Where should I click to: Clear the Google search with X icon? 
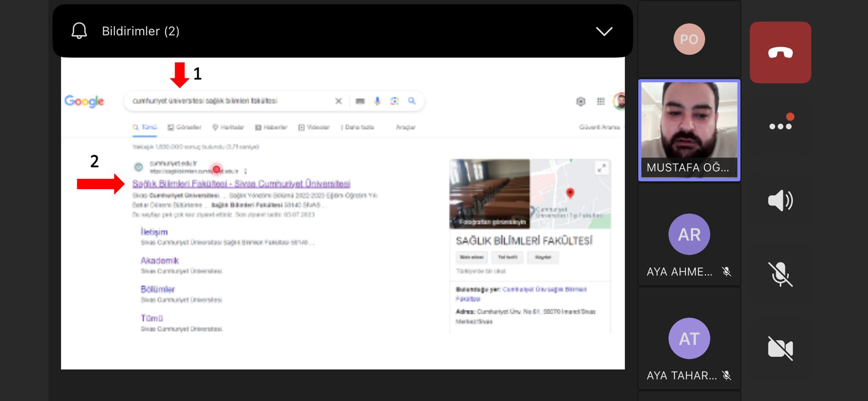tap(338, 101)
